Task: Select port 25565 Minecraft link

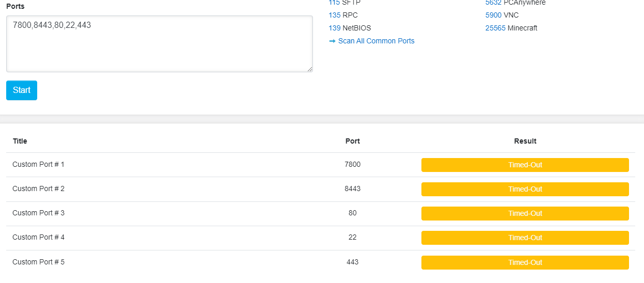Action: [495, 28]
